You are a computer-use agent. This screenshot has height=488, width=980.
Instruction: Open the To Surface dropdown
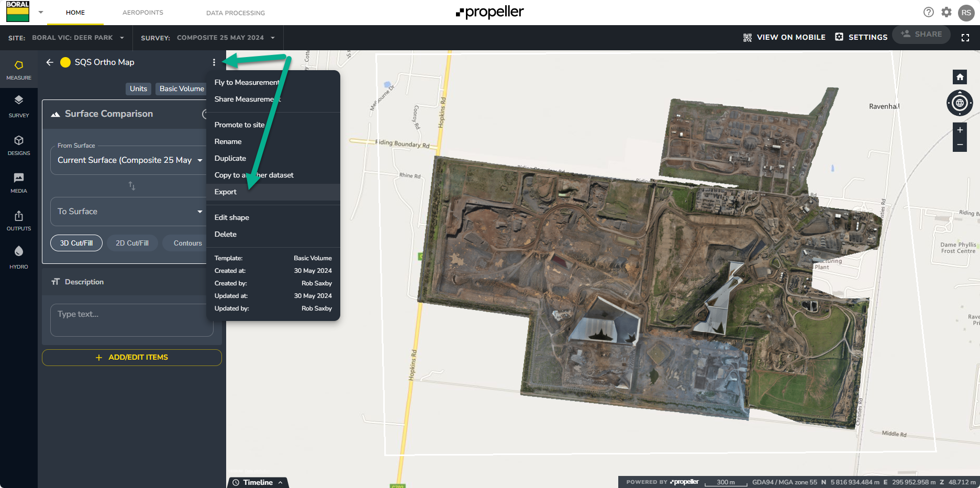[x=129, y=212]
